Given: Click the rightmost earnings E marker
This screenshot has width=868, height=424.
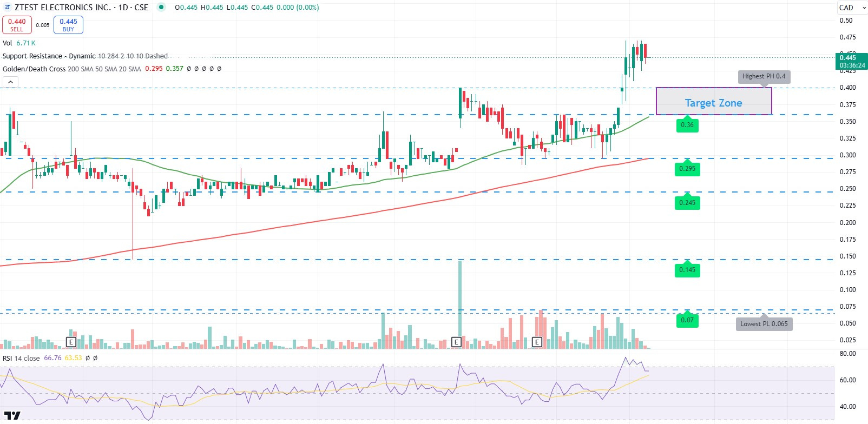Looking at the screenshot, I should [x=537, y=342].
